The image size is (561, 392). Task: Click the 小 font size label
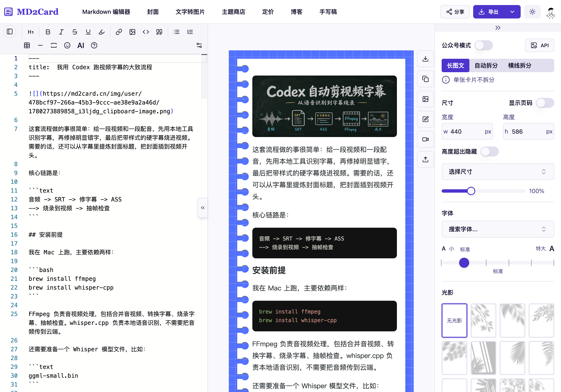[x=452, y=249]
